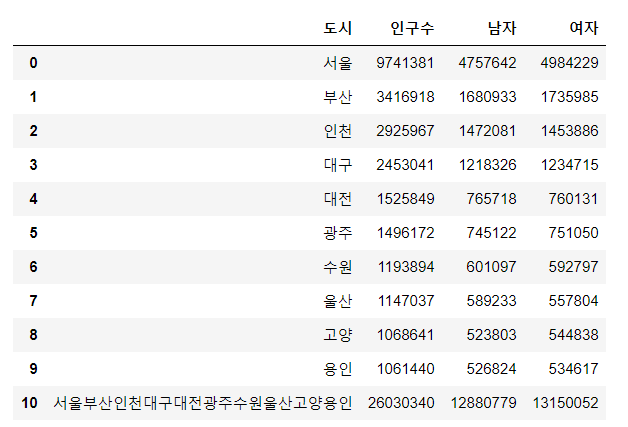Click population value 2453041
Image resolution: width=628 pixels, height=427 pixels.
tap(405, 165)
